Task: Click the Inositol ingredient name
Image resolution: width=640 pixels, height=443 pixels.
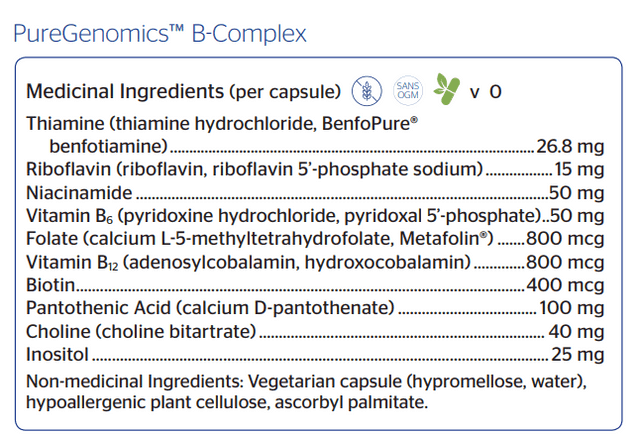Action: [57, 354]
